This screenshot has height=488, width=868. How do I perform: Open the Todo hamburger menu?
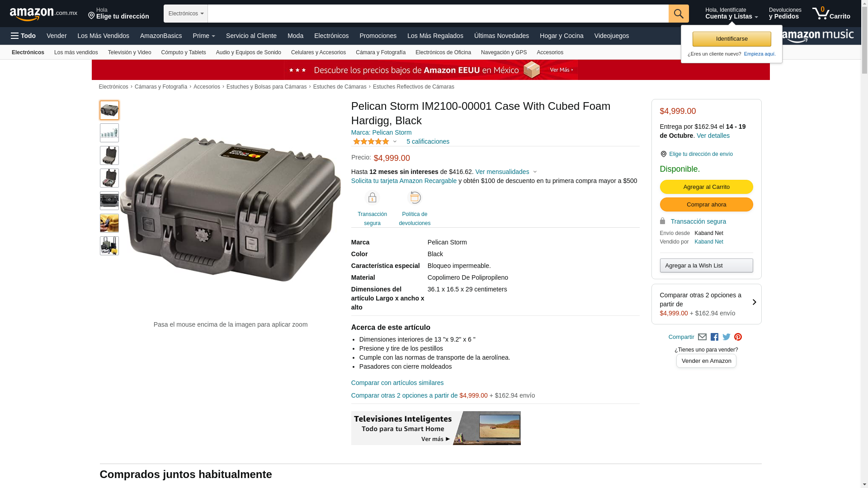pyautogui.click(x=24, y=36)
